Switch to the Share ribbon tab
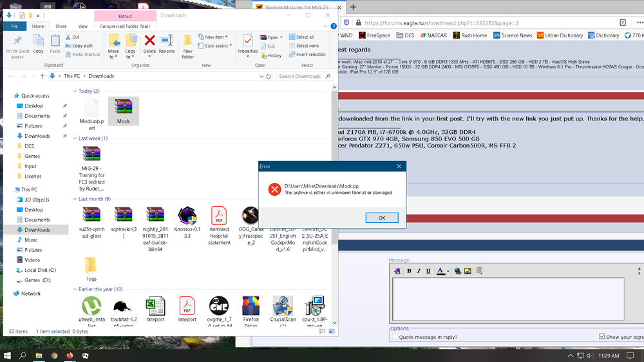The height and width of the screenshot is (362, 644). 61,26
